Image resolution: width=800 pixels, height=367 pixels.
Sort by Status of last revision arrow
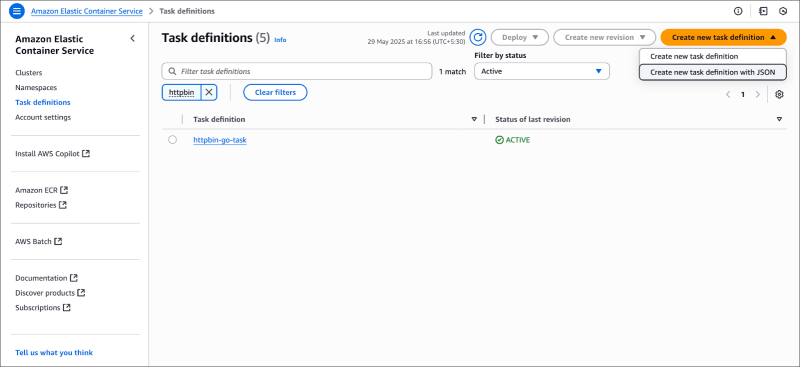779,119
